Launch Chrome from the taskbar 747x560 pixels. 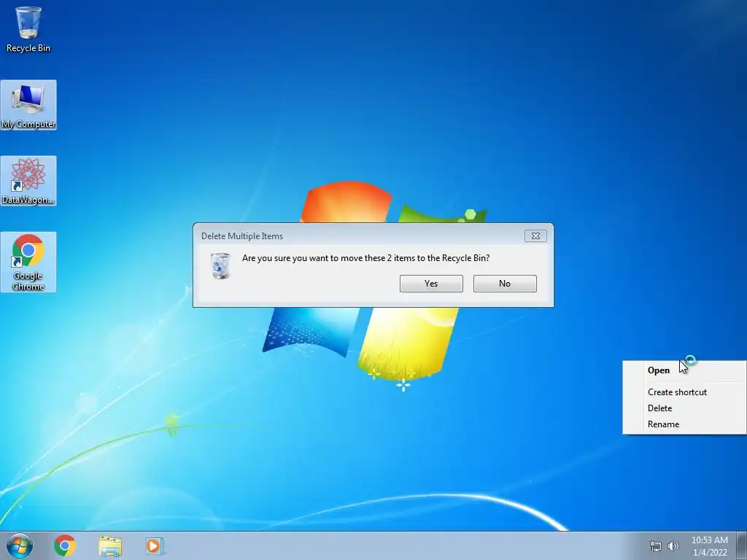(65, 545)
